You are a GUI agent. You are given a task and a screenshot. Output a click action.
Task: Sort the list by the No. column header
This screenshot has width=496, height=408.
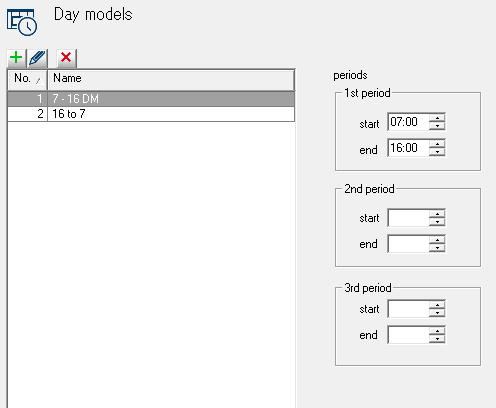28,79
